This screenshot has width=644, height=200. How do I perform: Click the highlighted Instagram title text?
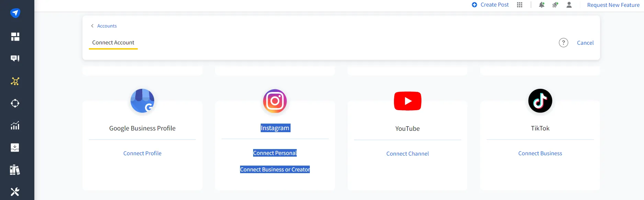click(x=275, y=128)
